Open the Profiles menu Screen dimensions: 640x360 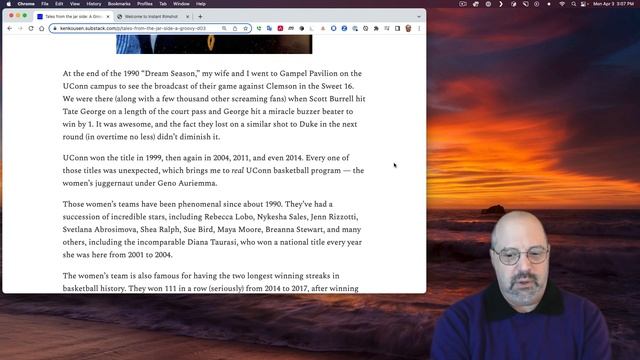(x=145, y=4)
